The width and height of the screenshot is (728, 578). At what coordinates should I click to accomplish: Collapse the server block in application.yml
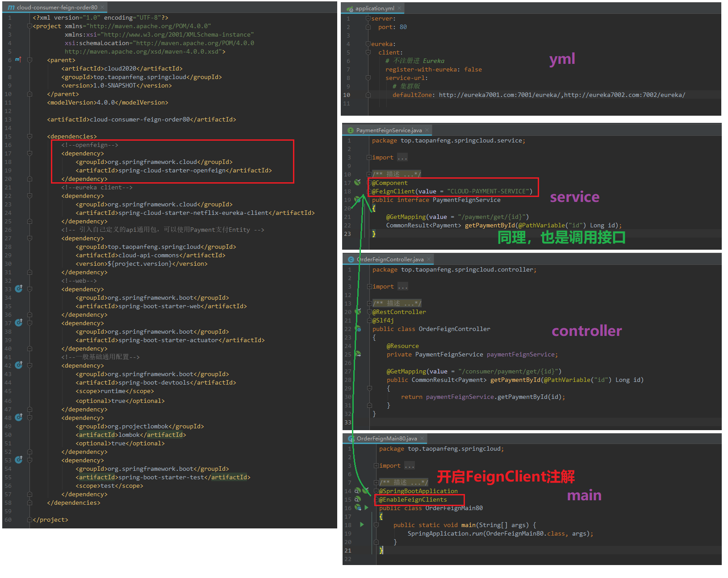click(368, 18)
